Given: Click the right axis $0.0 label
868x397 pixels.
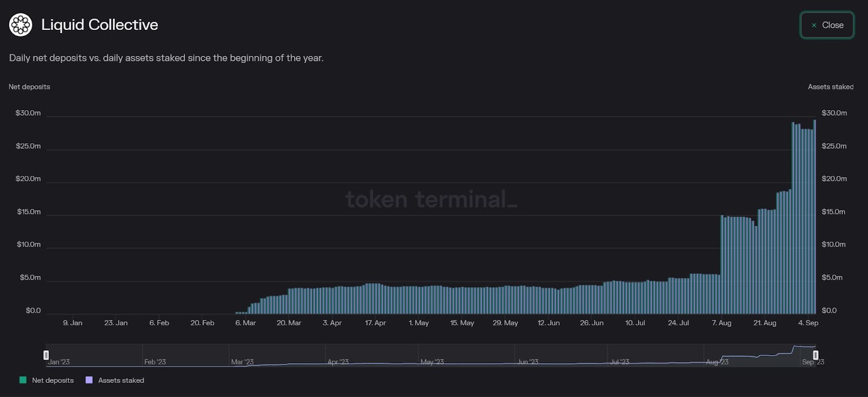Looking at the screenshot, I should click(829, 311).
